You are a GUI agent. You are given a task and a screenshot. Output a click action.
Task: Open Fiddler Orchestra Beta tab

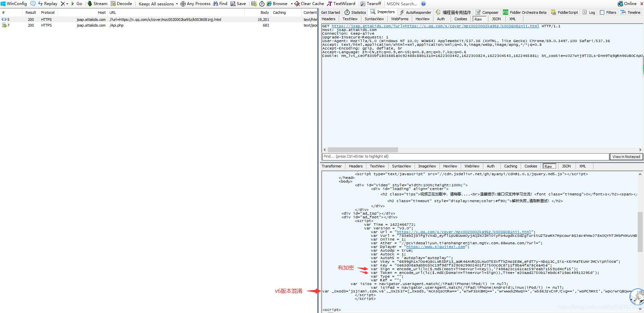tap(525, 12)
